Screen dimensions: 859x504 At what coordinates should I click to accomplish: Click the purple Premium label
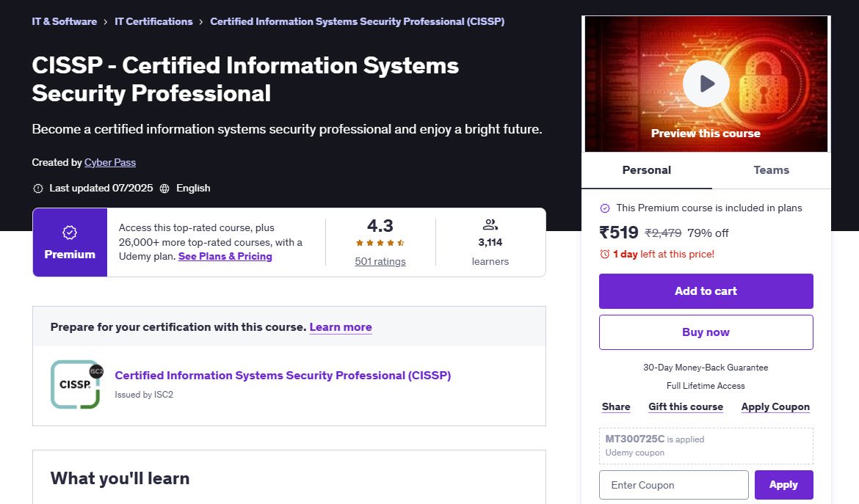tap(70, 255)
